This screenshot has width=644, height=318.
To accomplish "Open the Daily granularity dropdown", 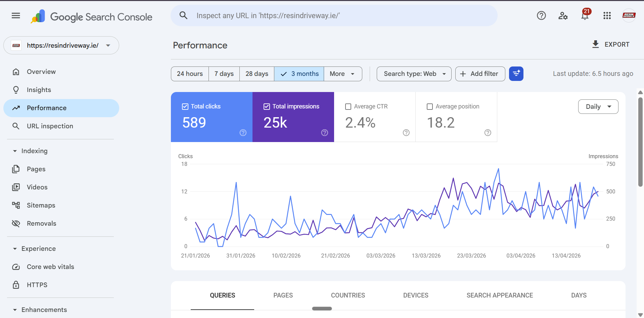I will 598,106.
